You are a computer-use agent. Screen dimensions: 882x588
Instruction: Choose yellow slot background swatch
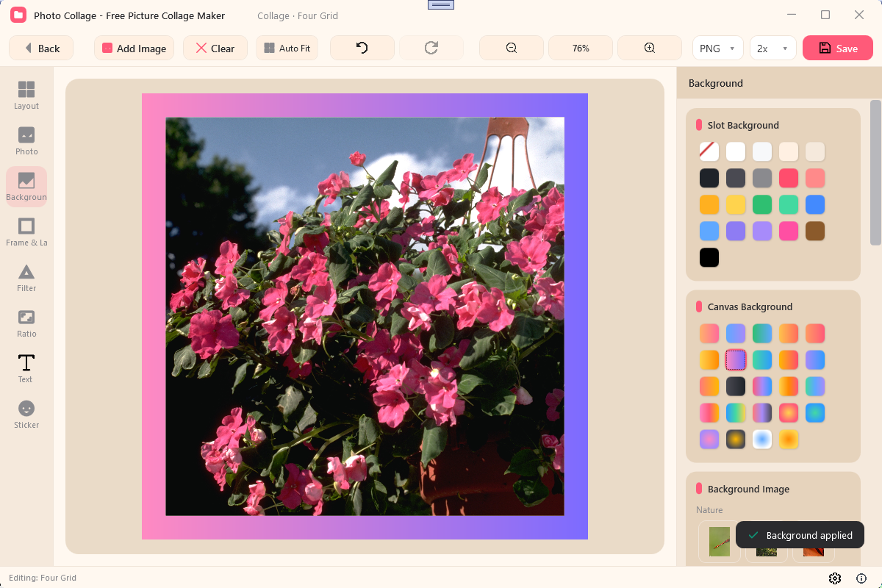[x=736, y=204]
